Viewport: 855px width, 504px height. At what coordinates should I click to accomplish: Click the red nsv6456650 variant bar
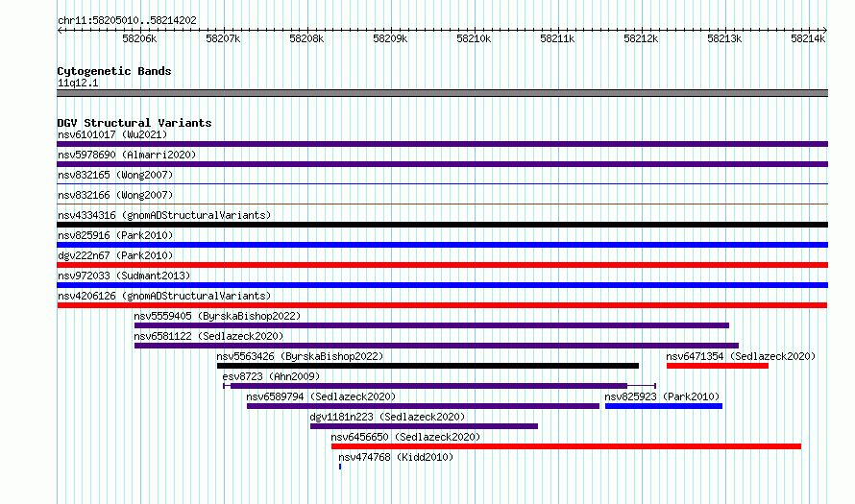click(566, 446)
